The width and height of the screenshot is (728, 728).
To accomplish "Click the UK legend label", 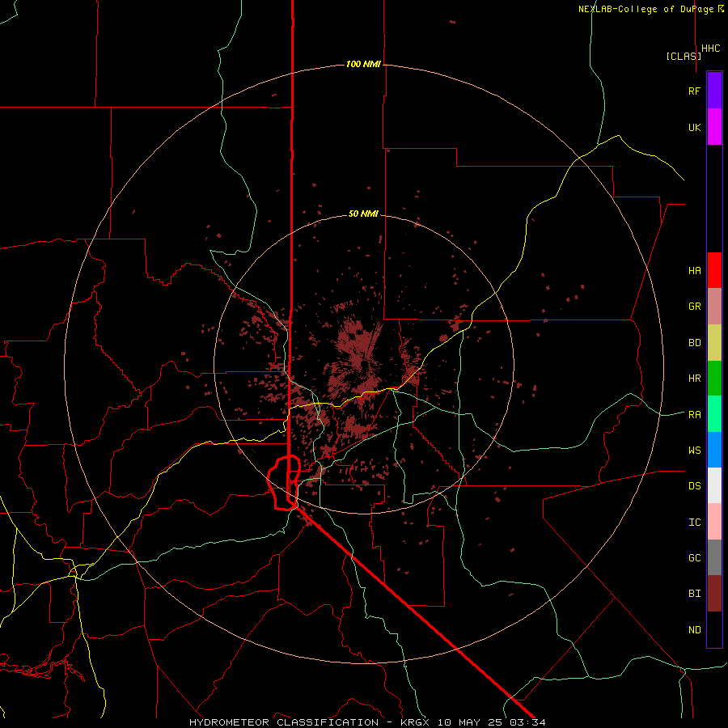I will point(694,127).
